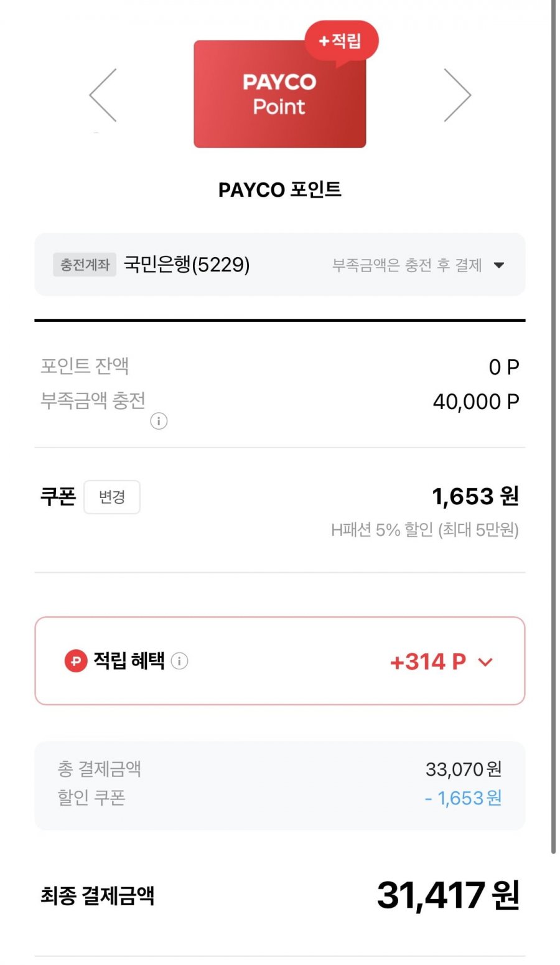
Task: Click the PAYCO 포인트 title
Action: pyautogui.click(x=279, y=189)
